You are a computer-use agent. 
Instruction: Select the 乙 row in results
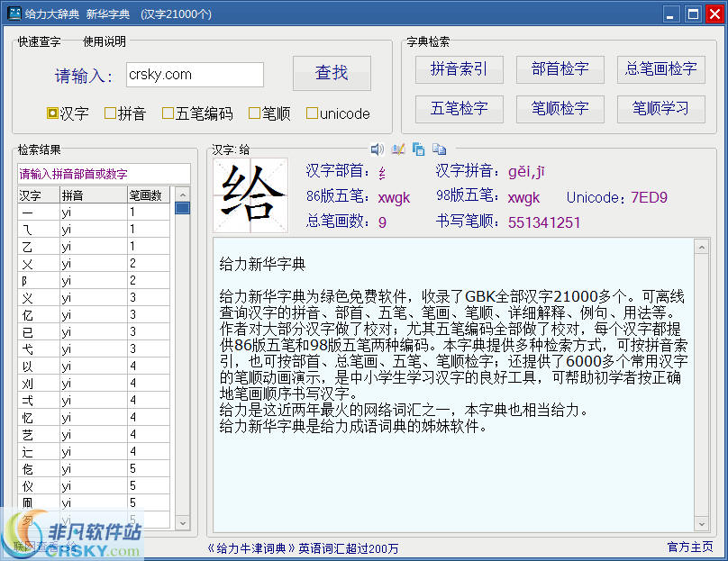(x=94, y=247)
